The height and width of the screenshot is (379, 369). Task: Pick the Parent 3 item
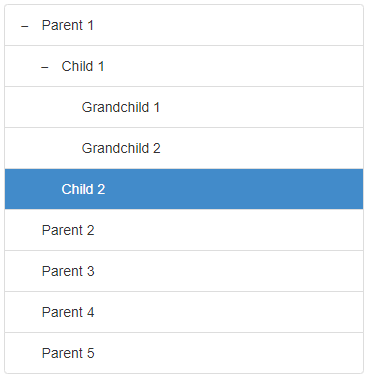[x=184, y=271]
